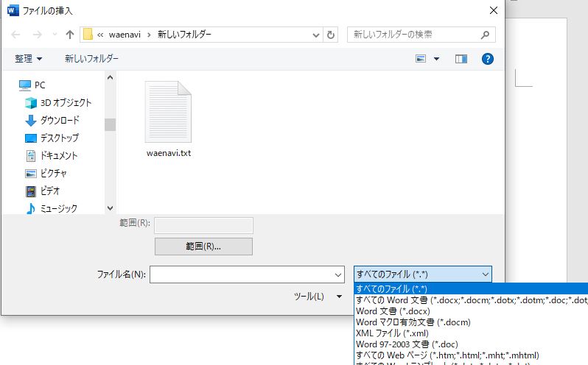The image size is (588, 365).
Task: Click the yellow folder icon in address bar
Action: 88,35
